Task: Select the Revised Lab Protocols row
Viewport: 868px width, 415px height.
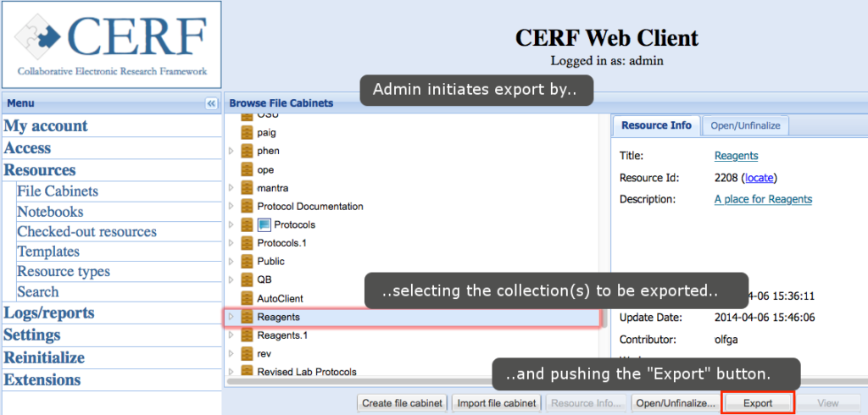Action: 412,371
